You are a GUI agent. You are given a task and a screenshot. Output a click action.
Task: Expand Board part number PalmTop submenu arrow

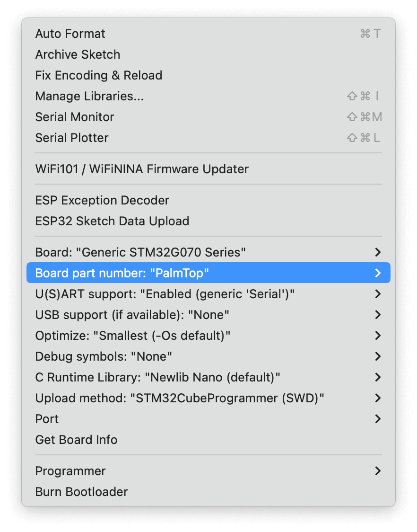pos(378,273)
